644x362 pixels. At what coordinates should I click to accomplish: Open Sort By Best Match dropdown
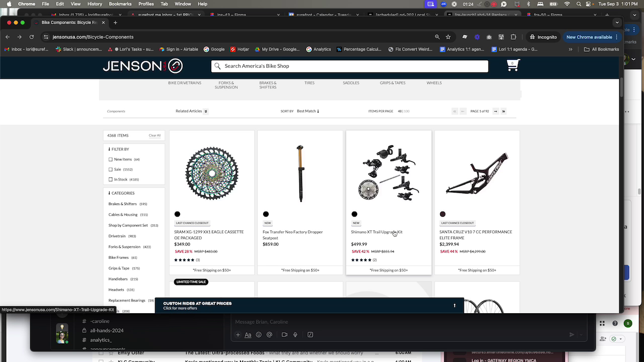(308, 111)
